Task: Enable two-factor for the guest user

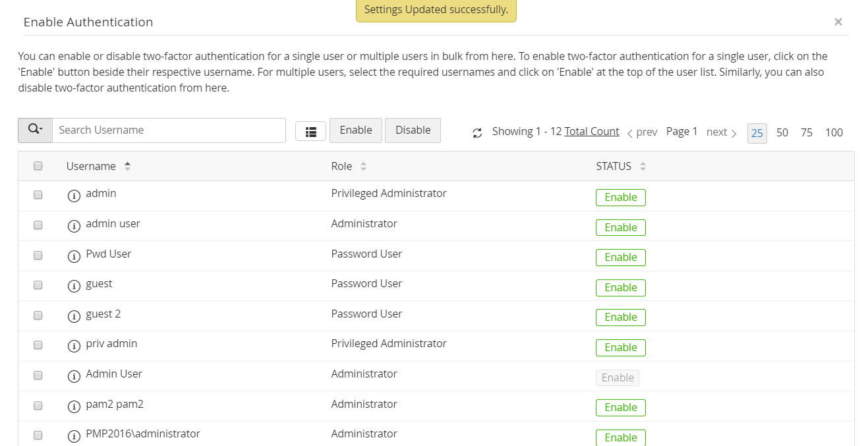Action: tap(620, 287)
